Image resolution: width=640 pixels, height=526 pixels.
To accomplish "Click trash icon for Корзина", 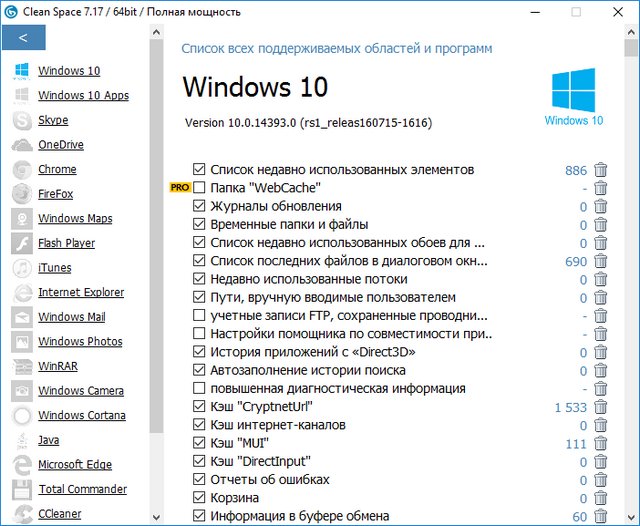I will pyautogui.click(x=600, y=497).
